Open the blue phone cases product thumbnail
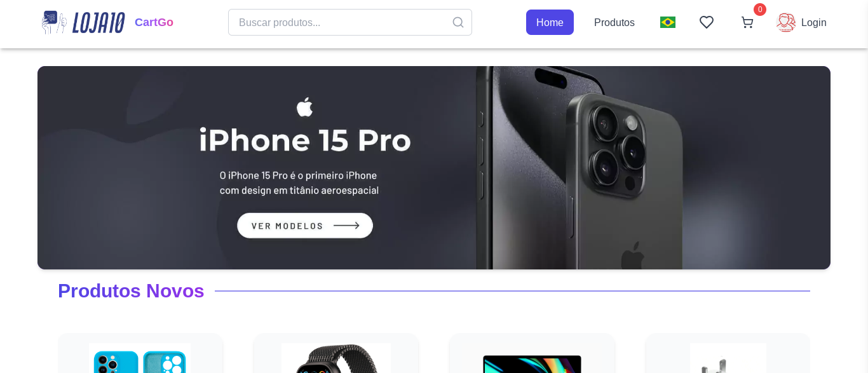The image size is (868, 373). click(x=140, y=360)
